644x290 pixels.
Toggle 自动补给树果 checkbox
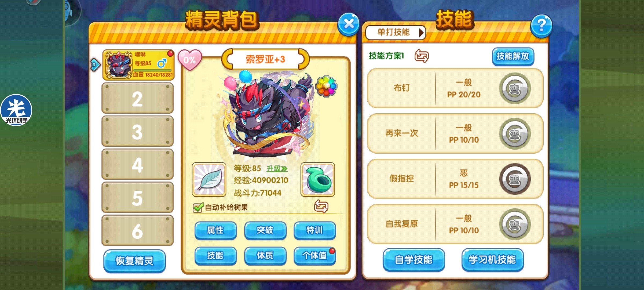point(198,207)
